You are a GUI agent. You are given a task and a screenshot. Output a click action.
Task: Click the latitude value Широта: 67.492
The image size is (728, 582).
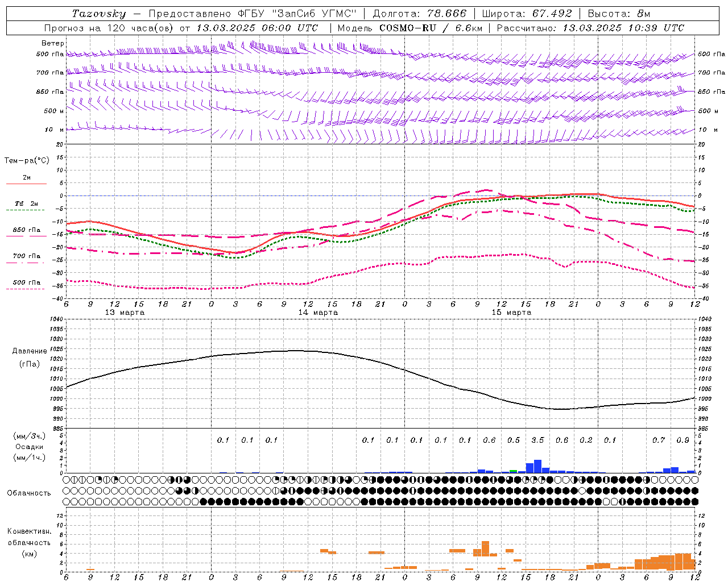(x=527, y=14)
